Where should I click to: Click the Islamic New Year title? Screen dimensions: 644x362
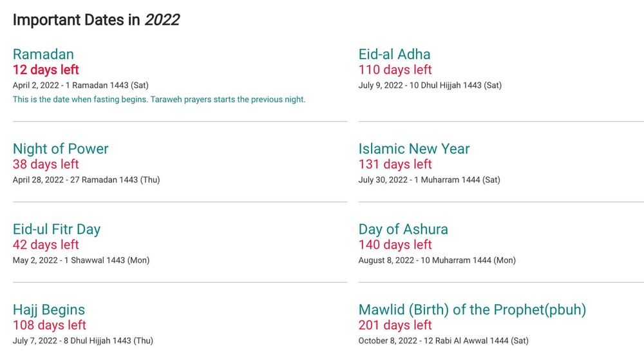click(x=414, y=149)
